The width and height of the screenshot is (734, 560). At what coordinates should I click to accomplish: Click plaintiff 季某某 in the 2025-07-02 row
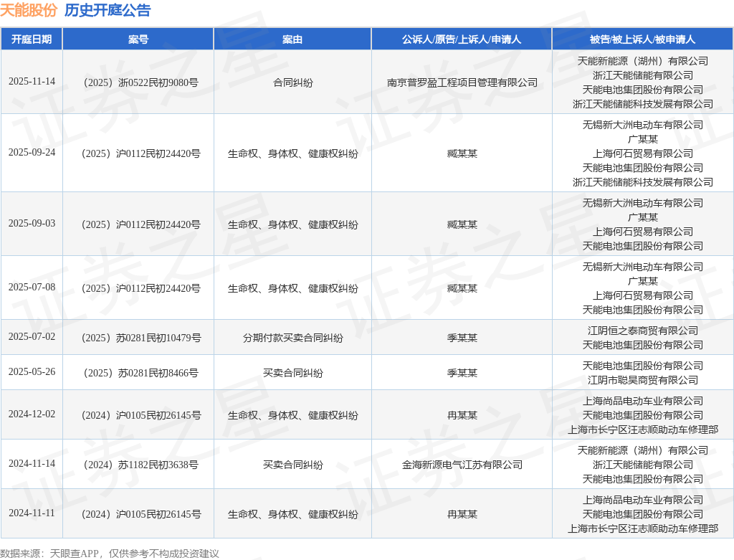(x=462, y=338)
